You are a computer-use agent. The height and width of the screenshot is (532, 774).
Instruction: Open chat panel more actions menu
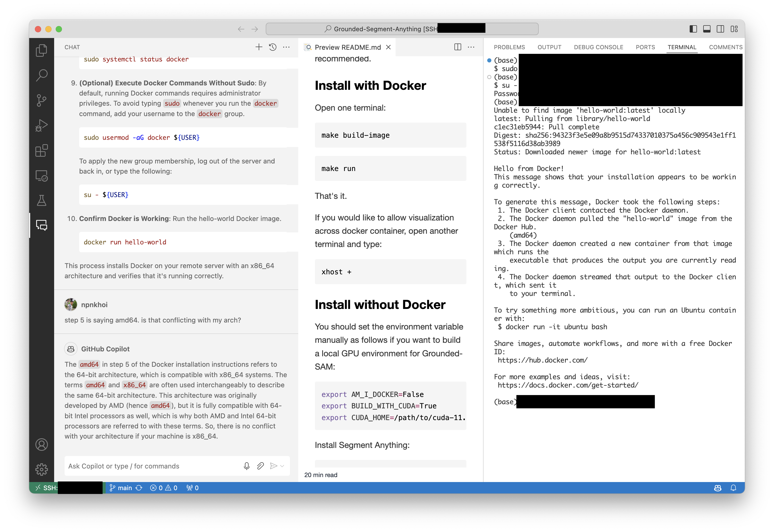click(286, 47)
